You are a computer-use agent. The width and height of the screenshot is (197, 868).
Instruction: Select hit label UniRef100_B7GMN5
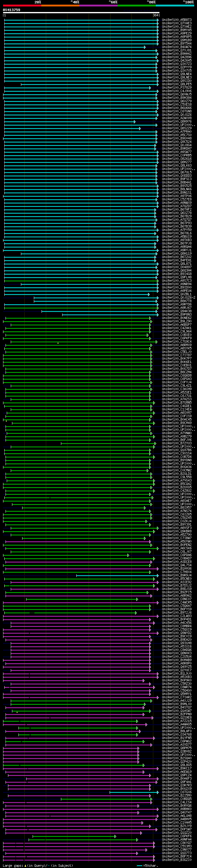(177, 403)
